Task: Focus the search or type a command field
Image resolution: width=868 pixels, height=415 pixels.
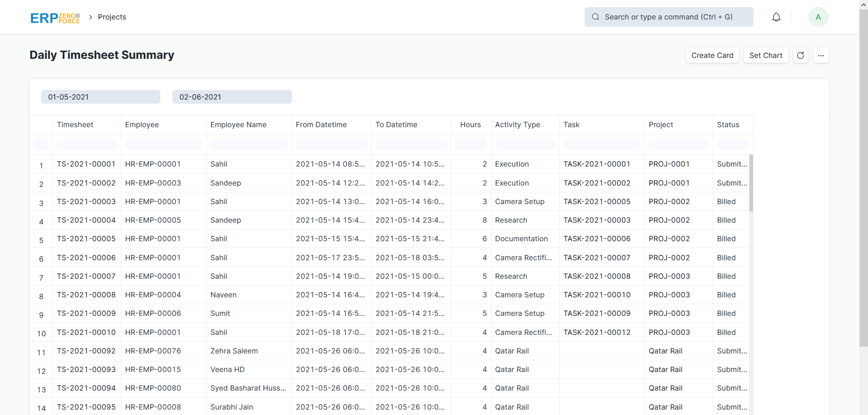Action: click(x=669, y=17)
